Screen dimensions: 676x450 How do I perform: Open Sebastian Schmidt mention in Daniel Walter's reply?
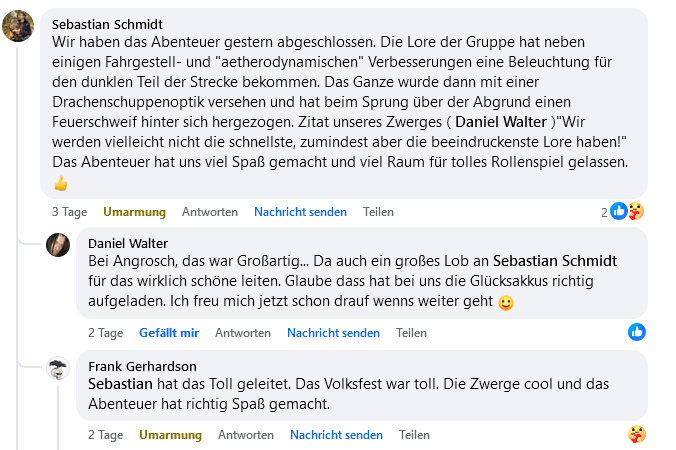click(555, 261)
